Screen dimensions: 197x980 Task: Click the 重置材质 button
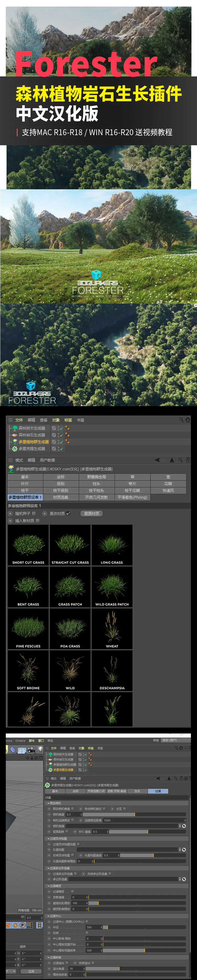point(91,513)
